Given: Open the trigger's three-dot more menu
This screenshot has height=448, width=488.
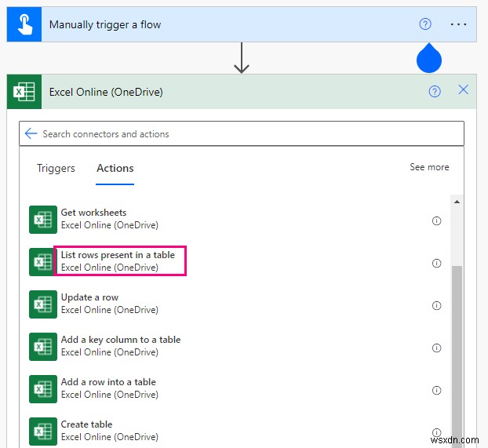Looking at the screenshot, I should [458, 24].
